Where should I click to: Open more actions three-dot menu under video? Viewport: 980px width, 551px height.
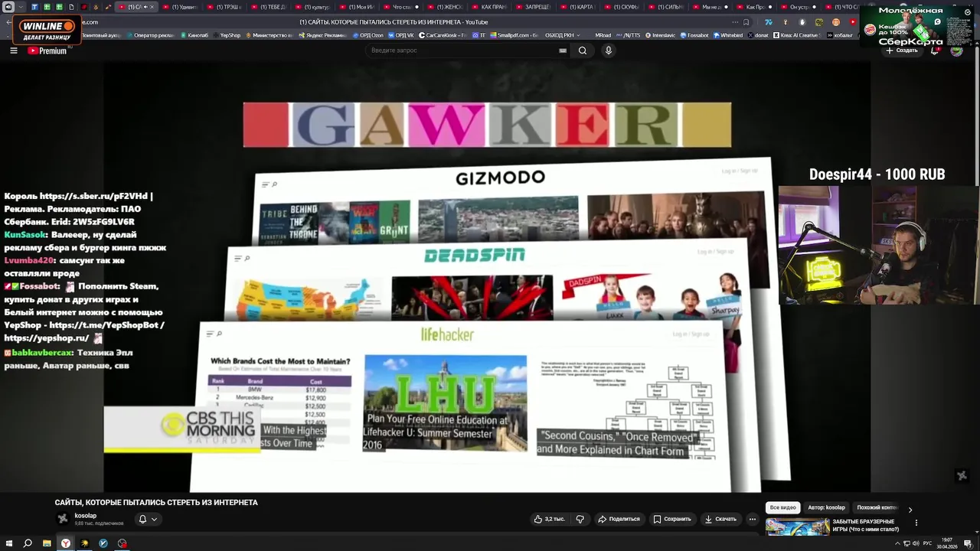(753, 519)
